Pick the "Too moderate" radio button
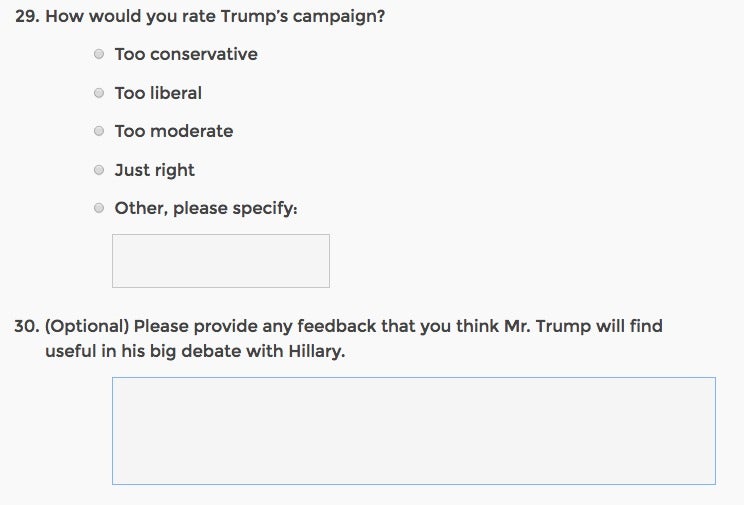Viewport: 744px width, 505px height. point(99,131)
